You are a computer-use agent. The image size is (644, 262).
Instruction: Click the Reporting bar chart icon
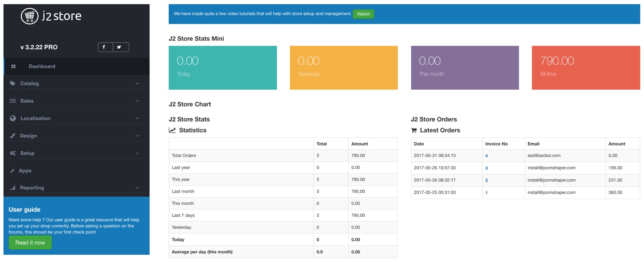pyautogui.click(x=12, y=188)
